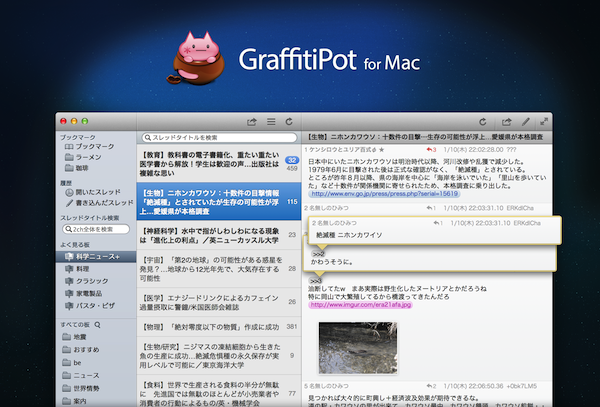The width and height of the screenshot is (600, 407).
Task: Open the ニュース folder
Action: click(x=81, y=376)
